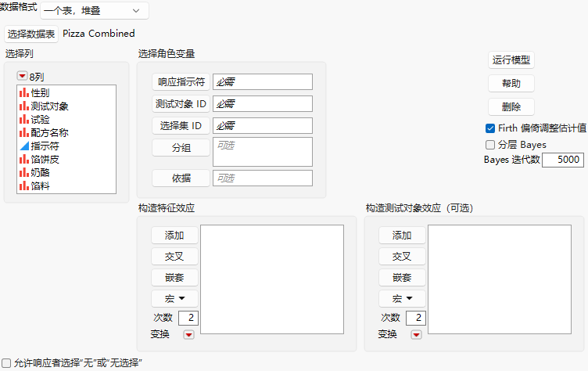Viewport: 588px width, 371px height.
Task: Disable Firth 偏倚调整估计值 checkbox
Action: (x=490, y=128)
